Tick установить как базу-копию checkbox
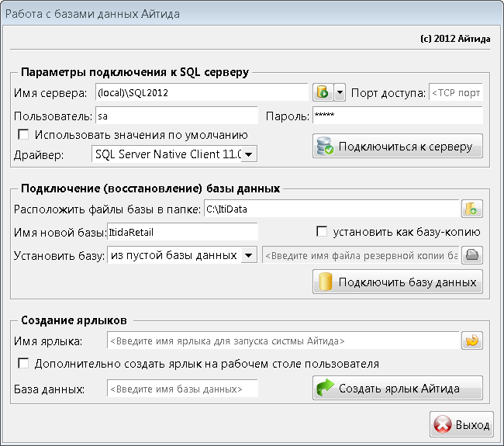The width and height of the screenshot is (504, 446). [322, 231]
